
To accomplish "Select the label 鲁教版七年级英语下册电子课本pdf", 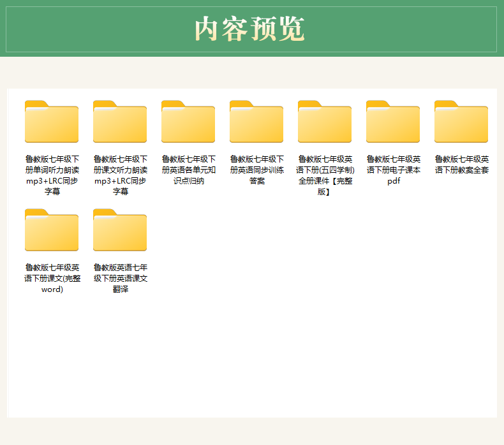I will 394,170.
